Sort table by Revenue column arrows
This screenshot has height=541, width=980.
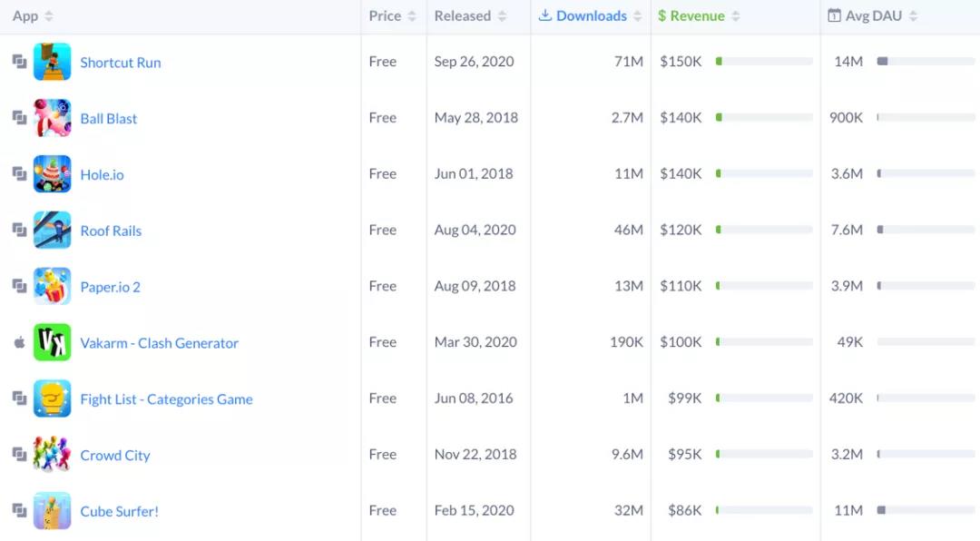click(736, 16)
